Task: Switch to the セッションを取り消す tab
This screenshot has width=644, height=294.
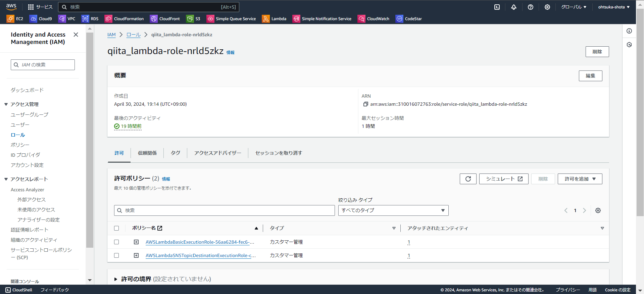Action: [x=279, y=153]
